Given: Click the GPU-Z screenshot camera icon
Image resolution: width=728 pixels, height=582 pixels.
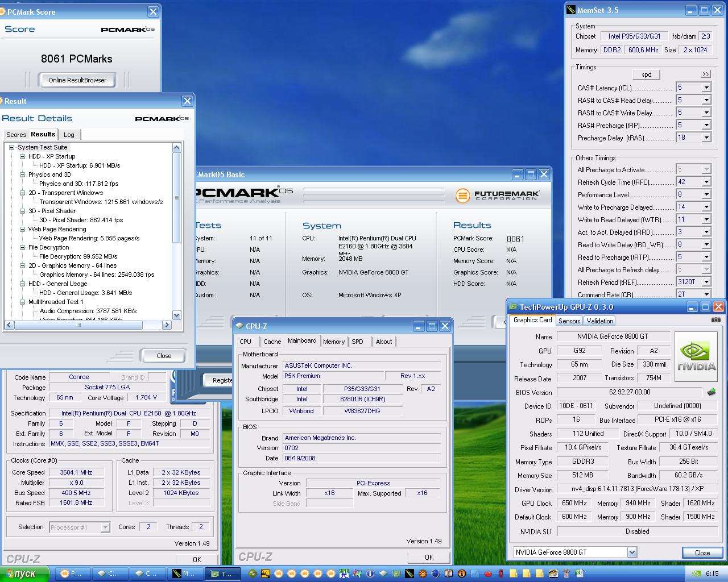Looking at the screenshot, I should coord(715,320).
